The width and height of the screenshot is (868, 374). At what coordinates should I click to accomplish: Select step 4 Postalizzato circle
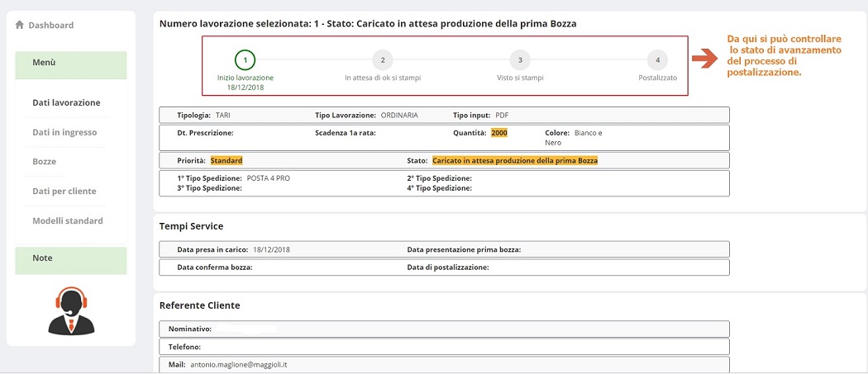point(657,59)
